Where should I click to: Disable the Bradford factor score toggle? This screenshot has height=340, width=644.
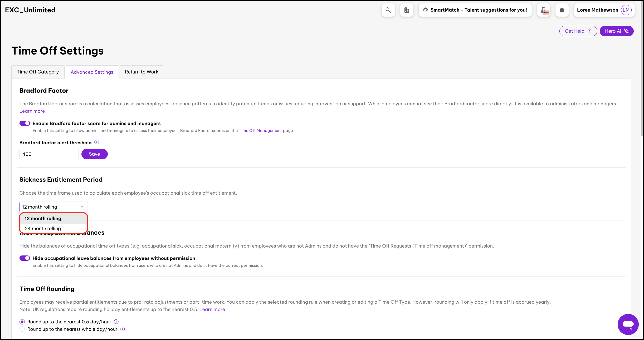[25, 123]
